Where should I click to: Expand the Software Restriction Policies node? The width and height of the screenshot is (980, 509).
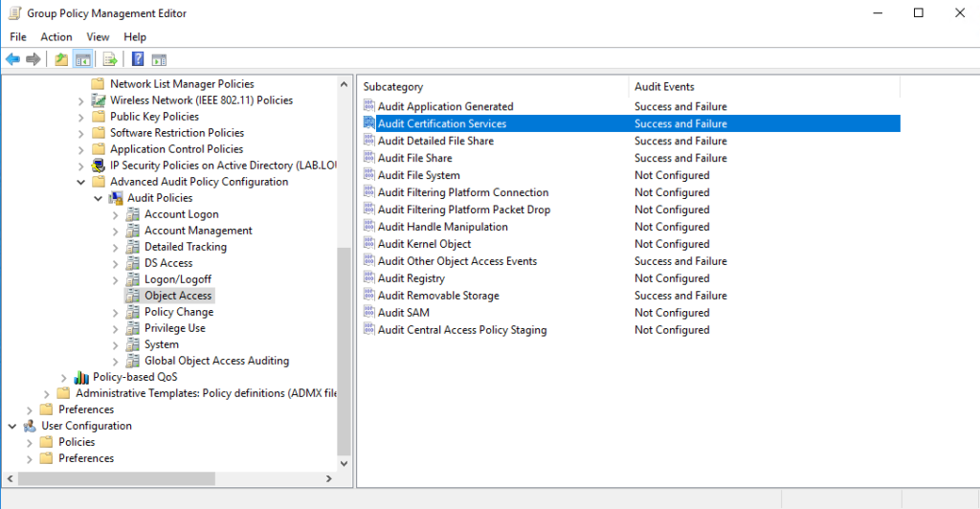click(x=80, y=133)
